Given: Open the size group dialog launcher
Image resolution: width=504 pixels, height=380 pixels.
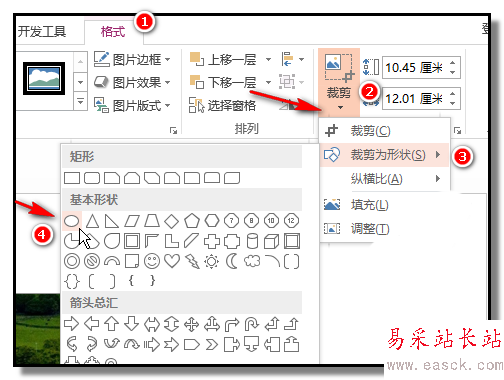Looking at the screenshot, I should [x=457, y=130].
